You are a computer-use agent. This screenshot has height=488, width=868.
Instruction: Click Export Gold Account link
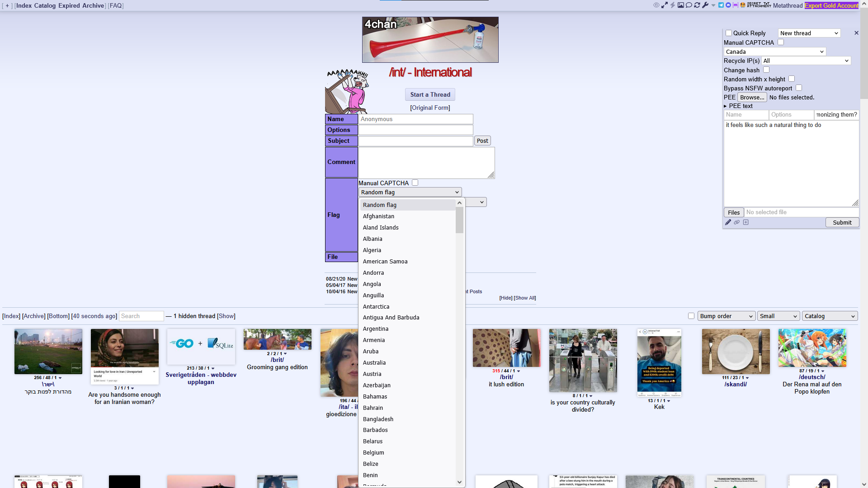(x=831, y=5)
